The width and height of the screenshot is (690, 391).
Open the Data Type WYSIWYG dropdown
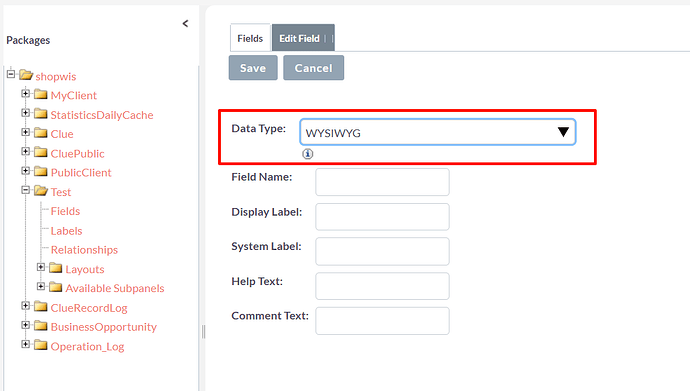pyautogui.click(x=437, y=132)
